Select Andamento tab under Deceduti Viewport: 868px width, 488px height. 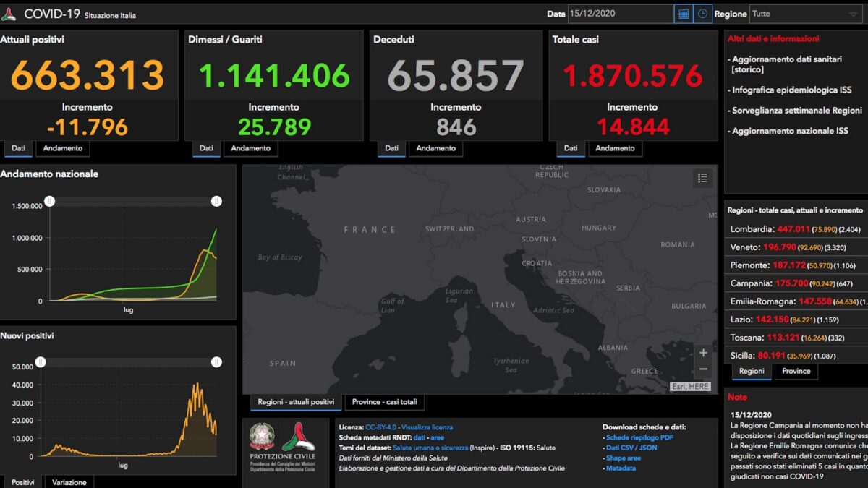436,148
